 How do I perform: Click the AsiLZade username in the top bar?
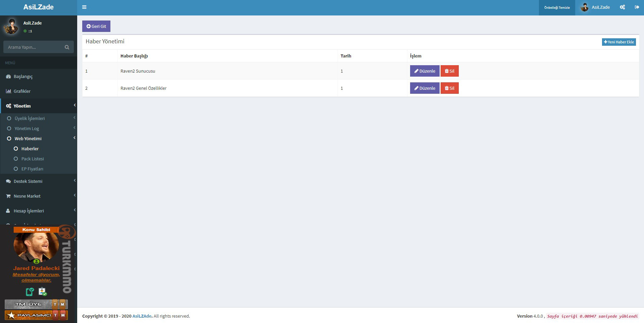pyautogui.click(x=601, y=7)
